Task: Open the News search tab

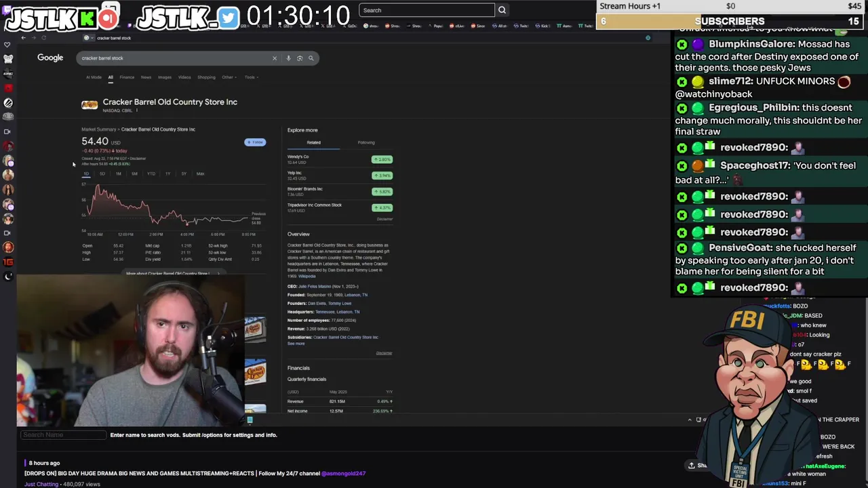Action: (x=146, y=77)
